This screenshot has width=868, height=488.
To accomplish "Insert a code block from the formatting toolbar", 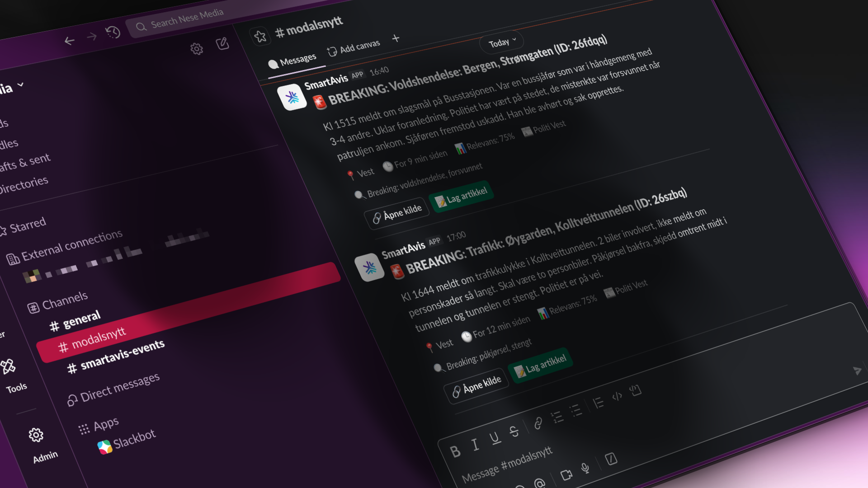I will (x=635, y=390).
